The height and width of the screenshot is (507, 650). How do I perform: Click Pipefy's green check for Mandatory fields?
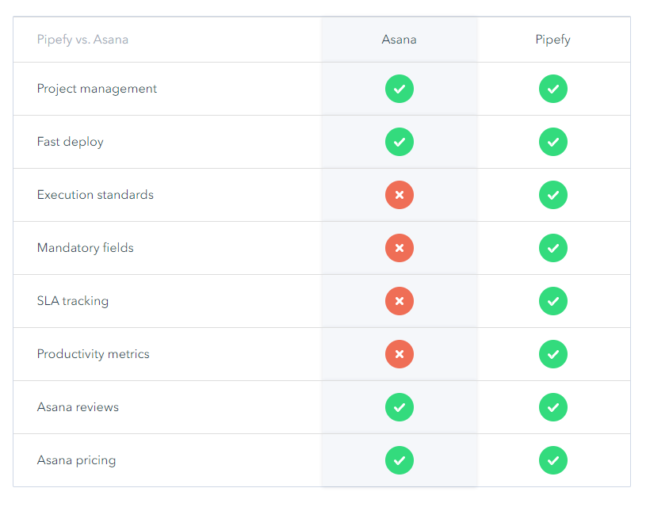tap(553, 248)
